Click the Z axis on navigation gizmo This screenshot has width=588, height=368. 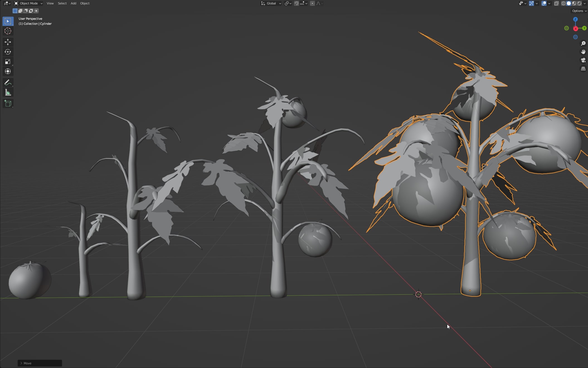575,19
